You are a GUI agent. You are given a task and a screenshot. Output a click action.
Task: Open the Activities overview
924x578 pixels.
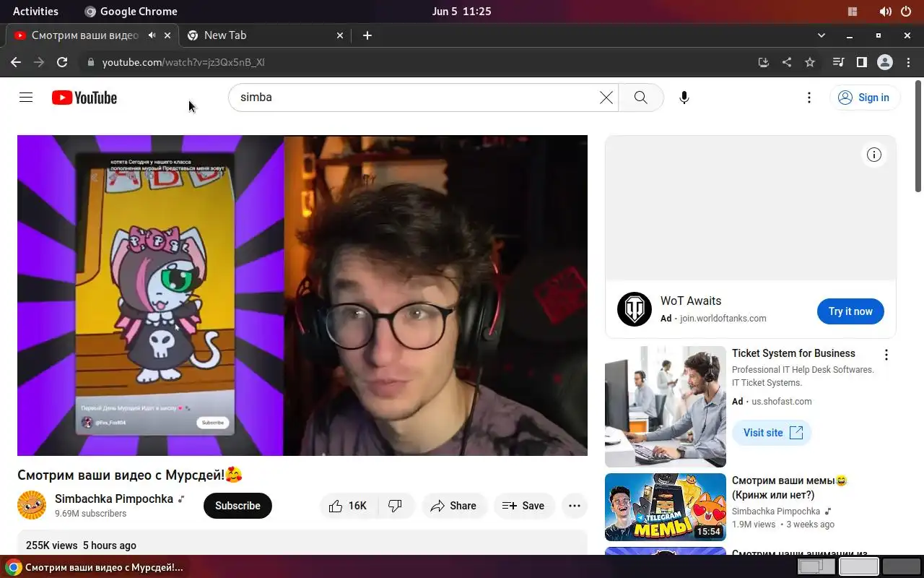point(35,11)
